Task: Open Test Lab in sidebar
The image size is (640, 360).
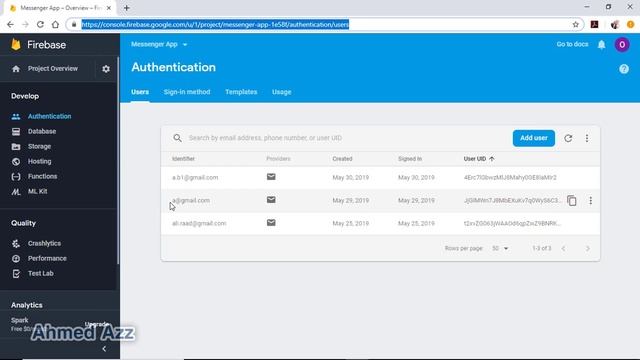Action: pos(40,273)
